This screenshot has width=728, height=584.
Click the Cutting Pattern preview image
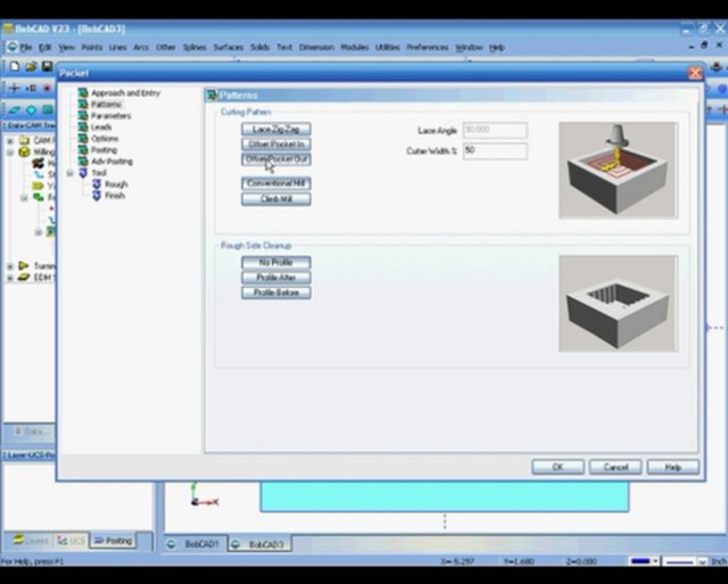click(618, 170)
